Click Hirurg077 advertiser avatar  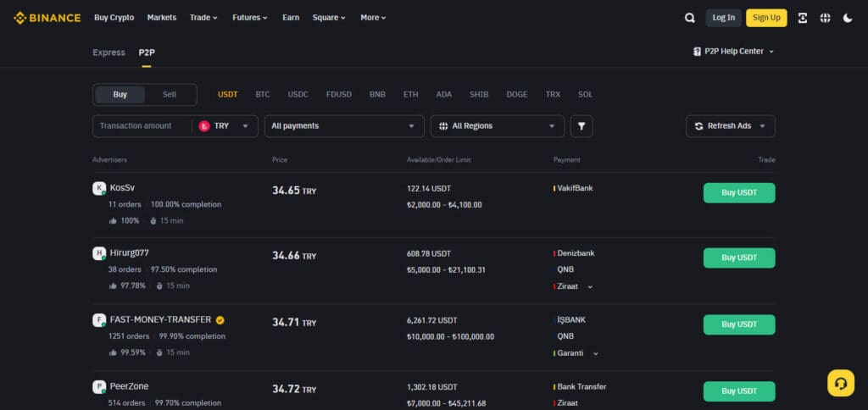(x=99, y=253)
